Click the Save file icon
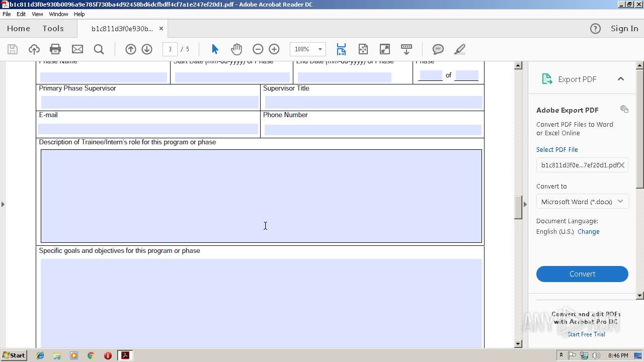This screenshot has height=362, width=644. [x=13, y=49]
